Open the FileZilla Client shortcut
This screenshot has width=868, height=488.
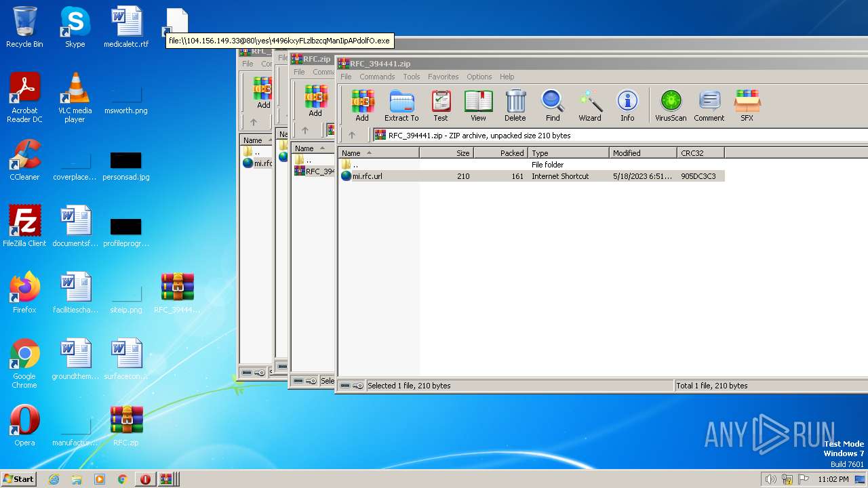point(24,227)
